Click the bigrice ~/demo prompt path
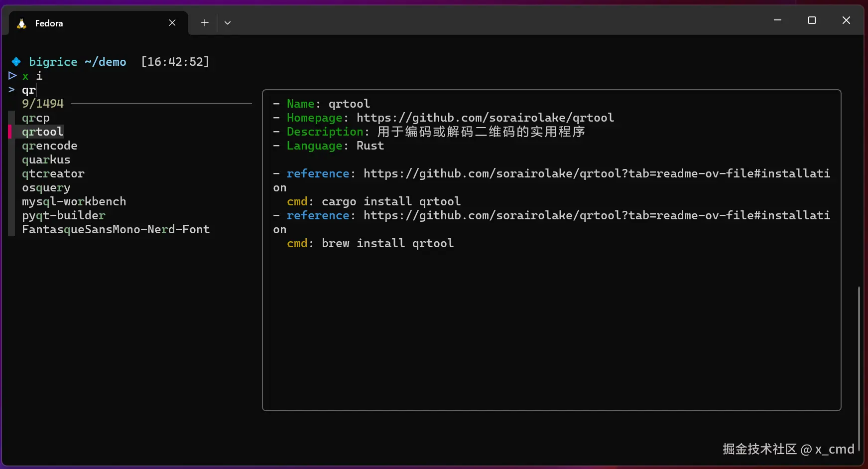Image resolution: width=868 pixels, height=469 pixels. 78,62
